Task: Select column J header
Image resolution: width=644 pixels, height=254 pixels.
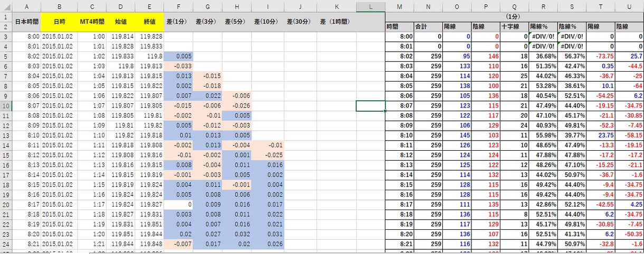Action: click(300, 6)
